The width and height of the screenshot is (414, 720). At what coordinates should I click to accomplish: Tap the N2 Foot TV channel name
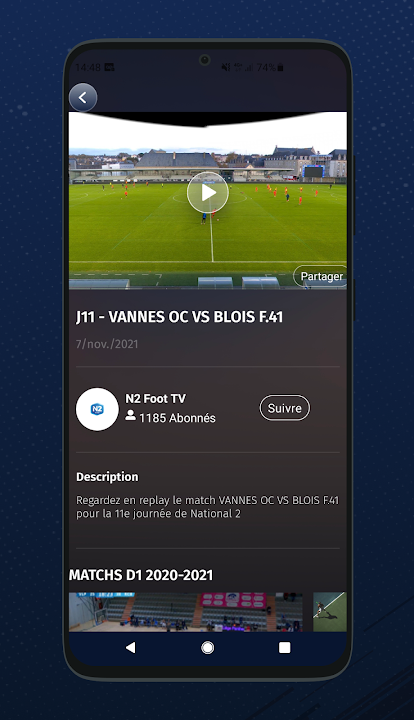point(156,399)
